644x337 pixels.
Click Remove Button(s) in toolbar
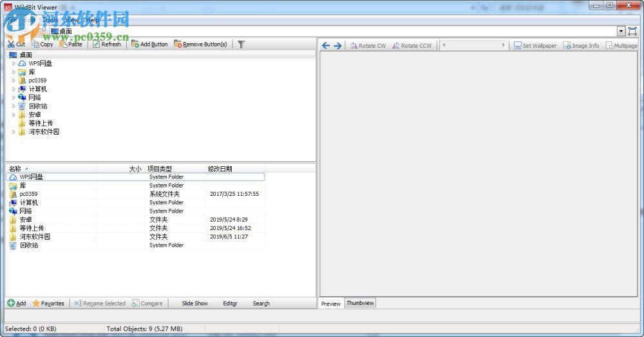tap(200, 44)
